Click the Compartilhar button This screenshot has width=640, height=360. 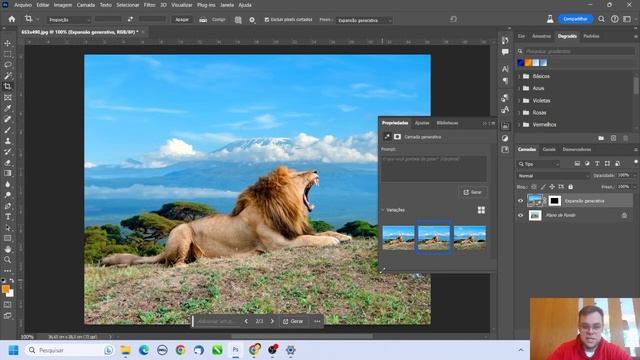575,19
